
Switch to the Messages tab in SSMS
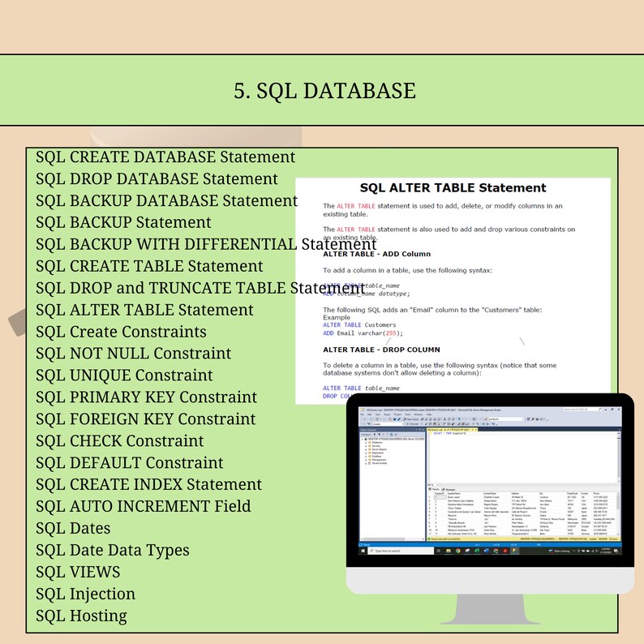click(x=450, y=489)
